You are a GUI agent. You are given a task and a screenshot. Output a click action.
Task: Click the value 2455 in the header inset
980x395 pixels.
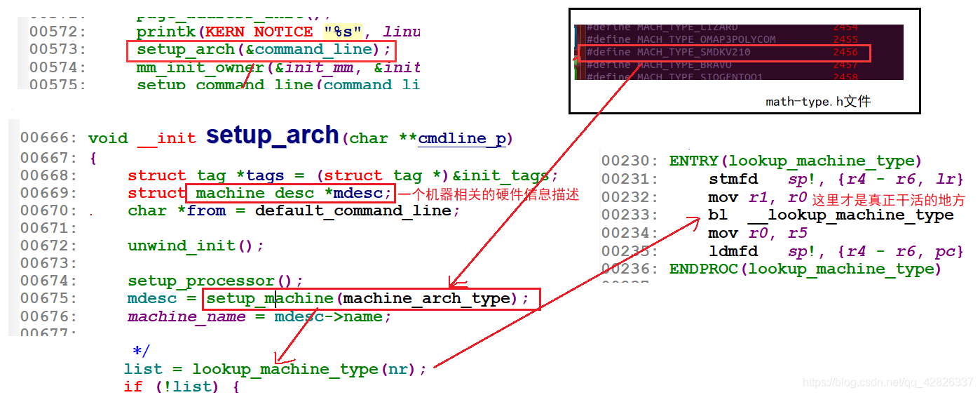pos(845,39)
